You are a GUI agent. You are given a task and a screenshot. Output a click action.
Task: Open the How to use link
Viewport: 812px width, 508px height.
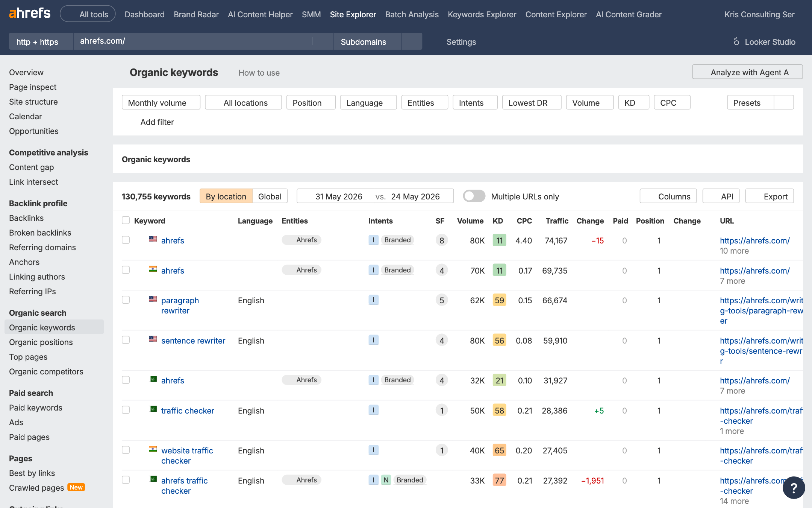tap(259, 73)
